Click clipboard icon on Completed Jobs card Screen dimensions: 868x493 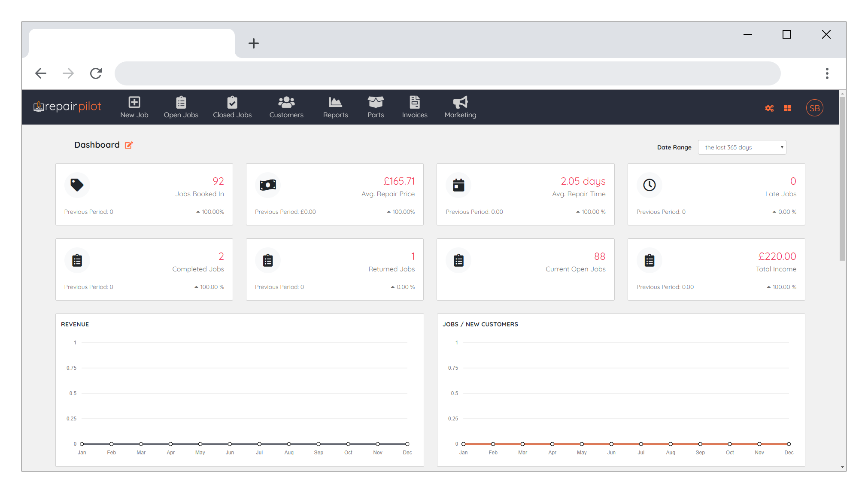coord(77,260)
